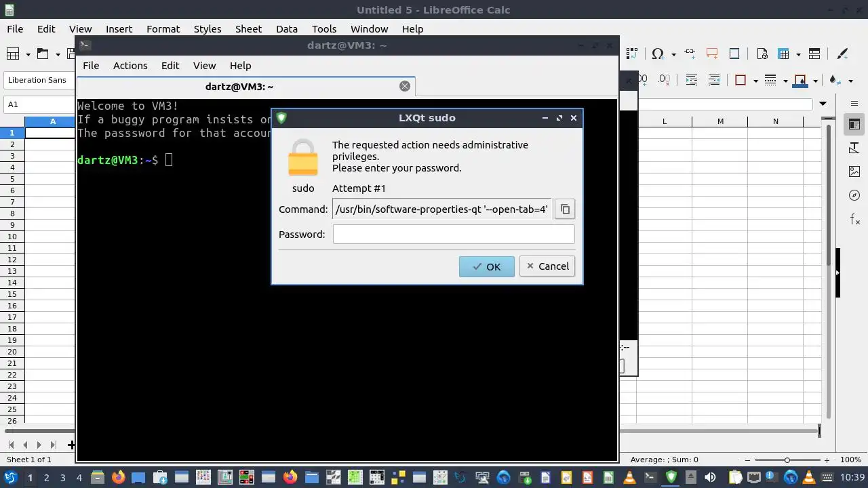Go to the last sheet navigation arrow
The image size is (868, 488).
(54, 445)
